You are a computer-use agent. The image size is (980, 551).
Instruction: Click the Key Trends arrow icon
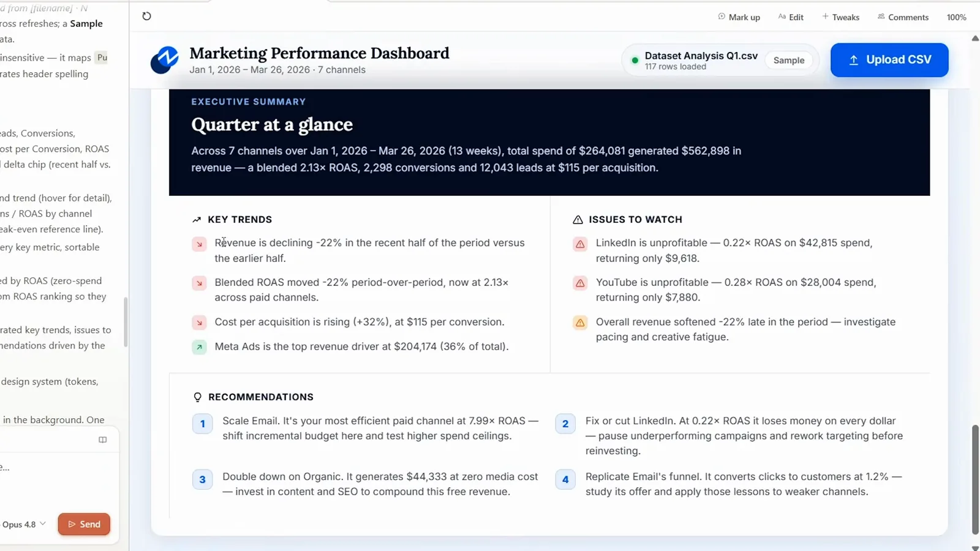(x=197, y=220)
